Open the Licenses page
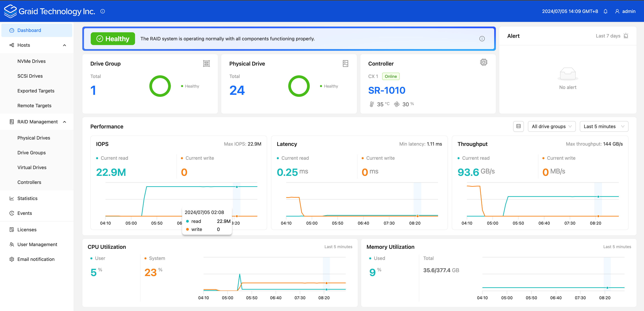The height and width of the screenshot is (311, 644). (27, 230)
